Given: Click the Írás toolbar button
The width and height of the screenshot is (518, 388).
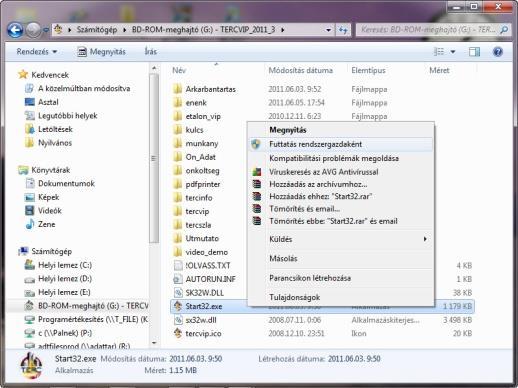Looking at the screenshot, I should click(151, 52).
